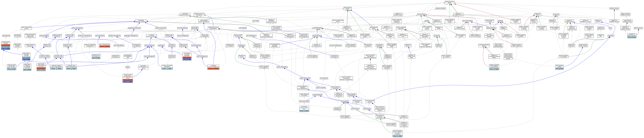The height and width of the screenshot is (138, 644).
Task: Select the 'gastrulation' node
Action: pos(161,46)
